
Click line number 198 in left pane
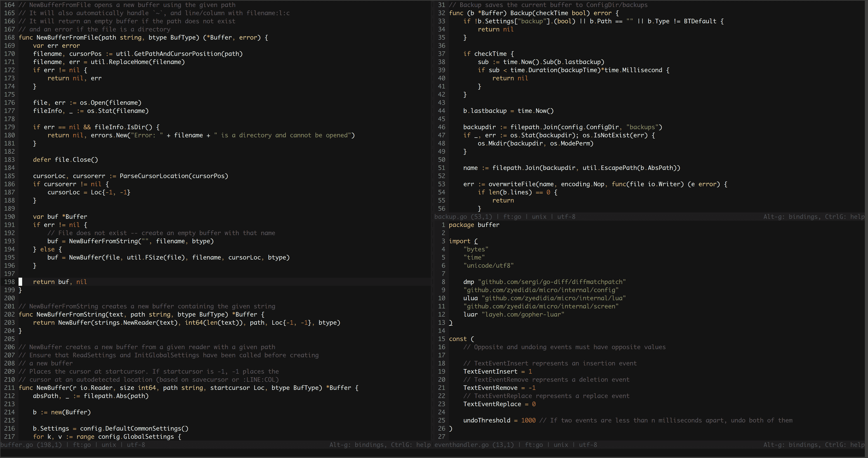click(x=9, y=282)
